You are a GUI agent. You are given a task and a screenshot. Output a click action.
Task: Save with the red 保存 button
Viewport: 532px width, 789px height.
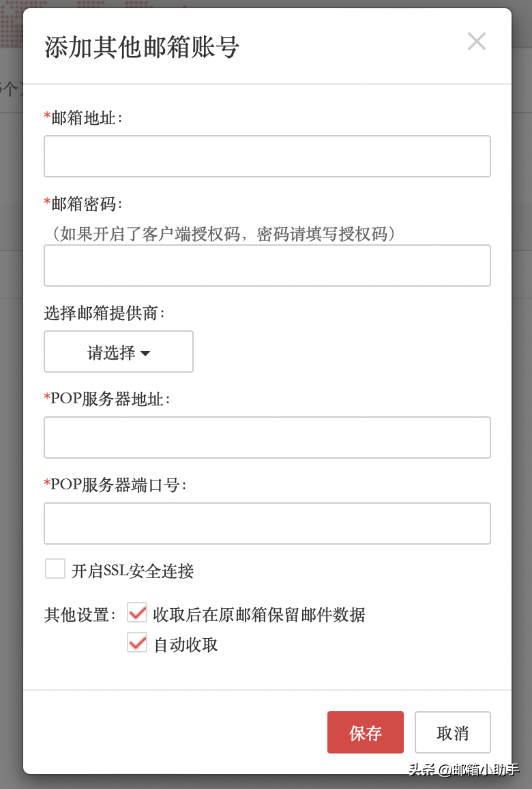click(366, 732)
